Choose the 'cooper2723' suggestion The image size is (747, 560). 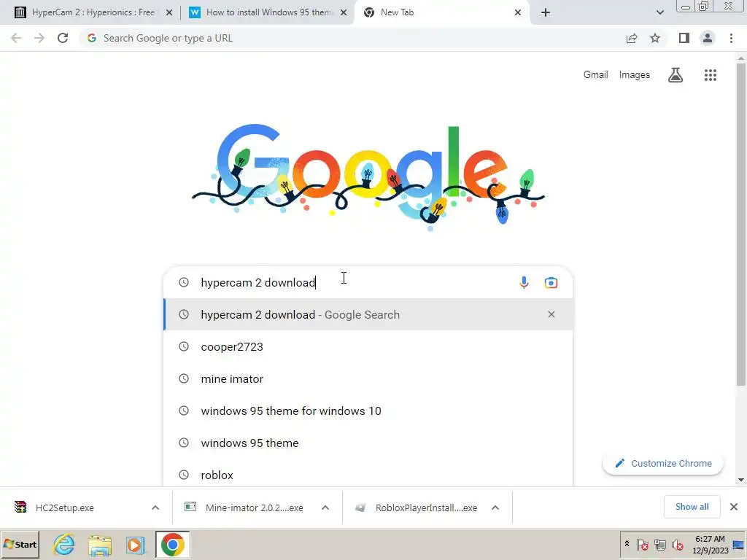pyautogui.click(x=368, y=346)
